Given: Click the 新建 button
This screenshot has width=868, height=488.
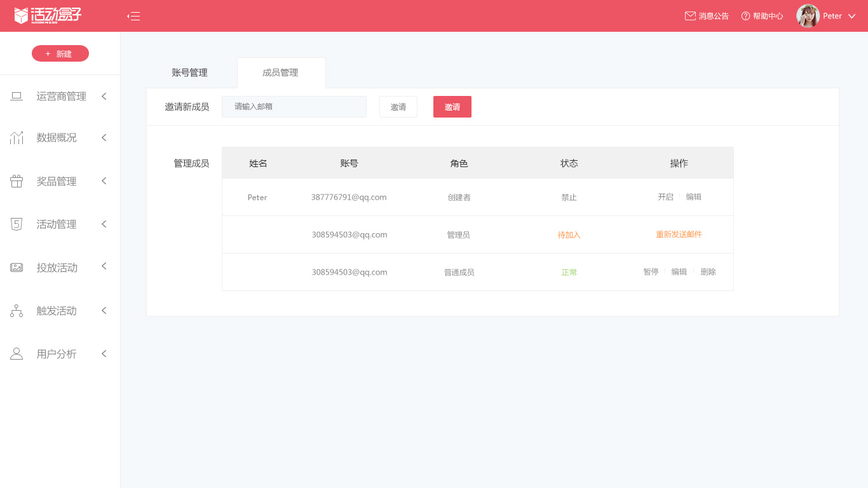Looking at the screenshot, I should pos(60,54).
